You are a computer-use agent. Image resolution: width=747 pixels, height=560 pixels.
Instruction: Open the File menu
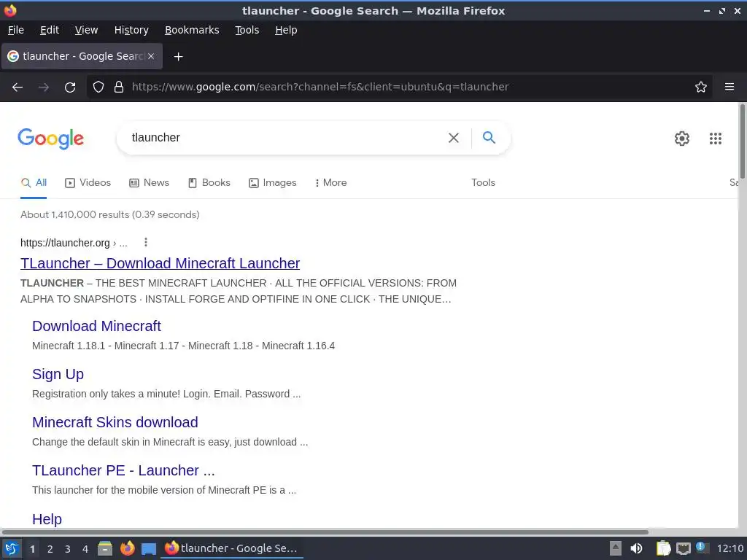16,30
